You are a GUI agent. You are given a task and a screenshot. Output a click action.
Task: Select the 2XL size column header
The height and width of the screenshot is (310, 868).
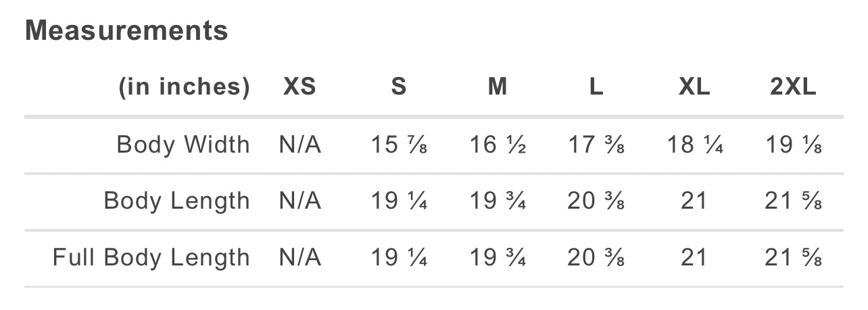click(x=793, y=87)
